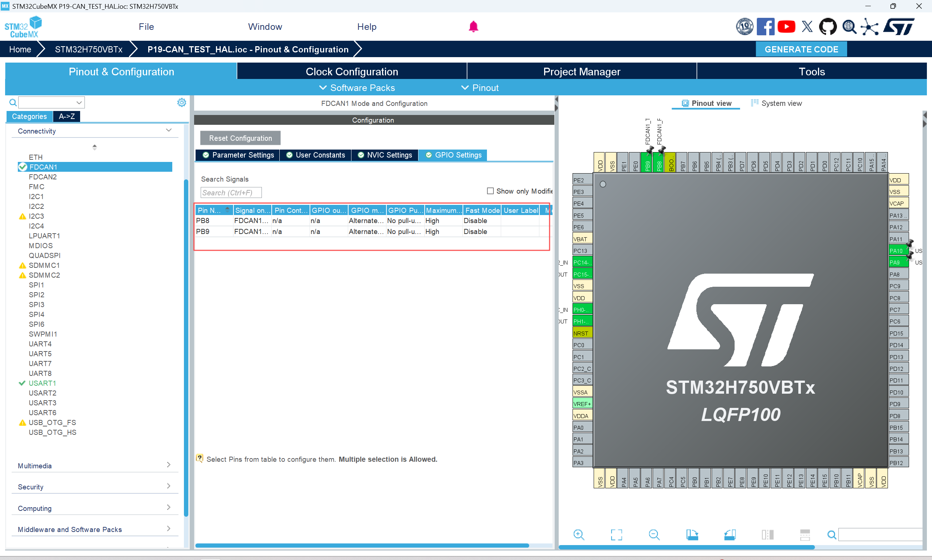The width and height of the screenshot is (932, 560).
Task: Click the GENERATE CODE button
Action: pyautogui.click(x=801, y=49)
